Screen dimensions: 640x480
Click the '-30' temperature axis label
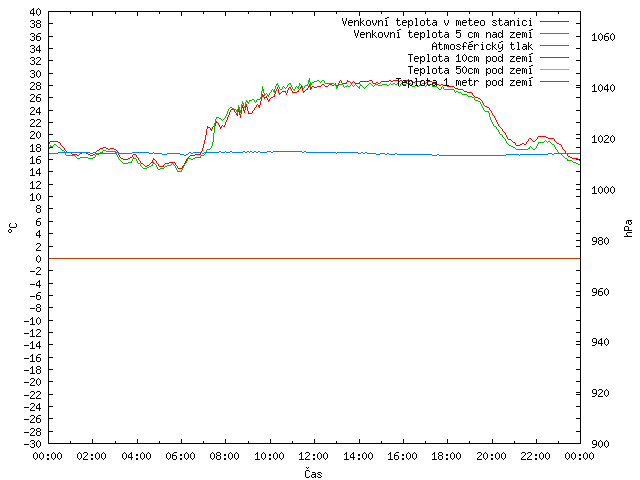click(33, 444)
